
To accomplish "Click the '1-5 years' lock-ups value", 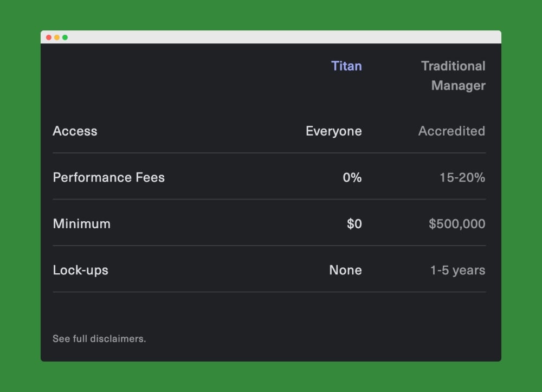I will pyautogui.click(x=457, y=271).
